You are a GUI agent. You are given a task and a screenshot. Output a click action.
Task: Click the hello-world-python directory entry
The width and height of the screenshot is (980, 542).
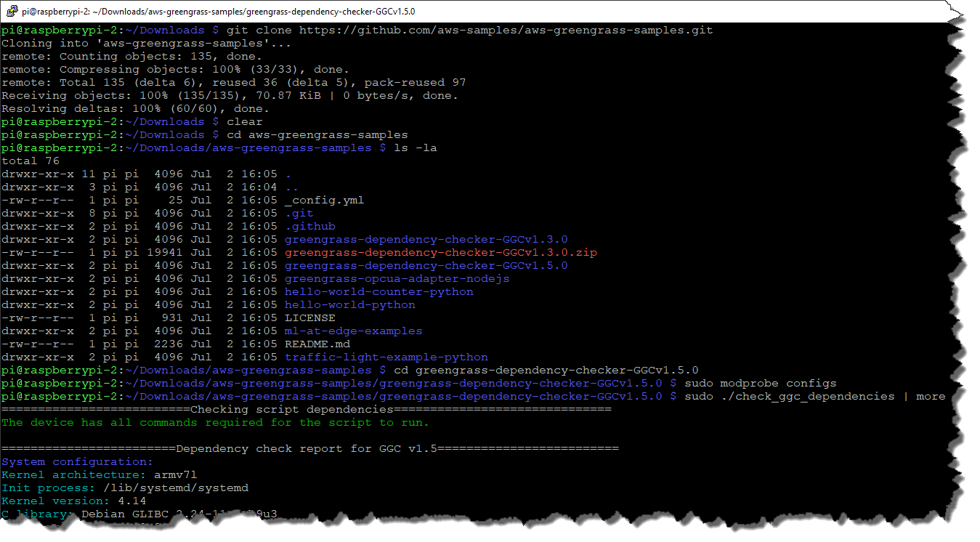click(350, 305)
